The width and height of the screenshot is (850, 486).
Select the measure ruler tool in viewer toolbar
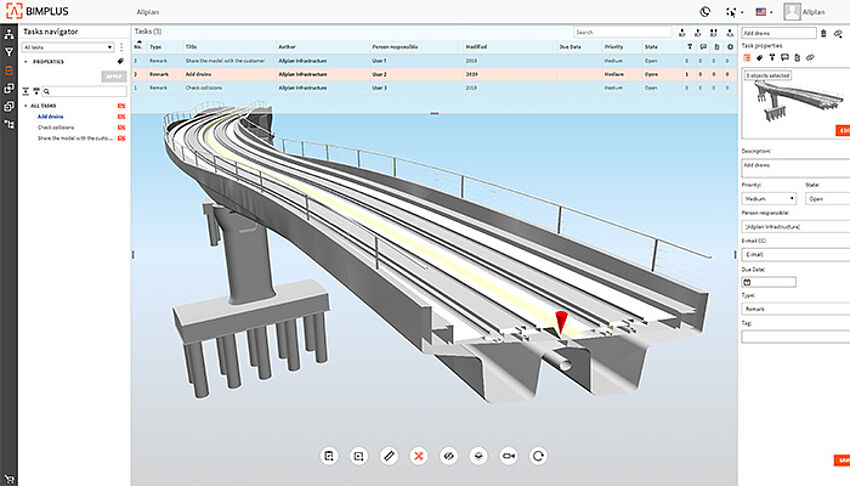pos(389,456)
